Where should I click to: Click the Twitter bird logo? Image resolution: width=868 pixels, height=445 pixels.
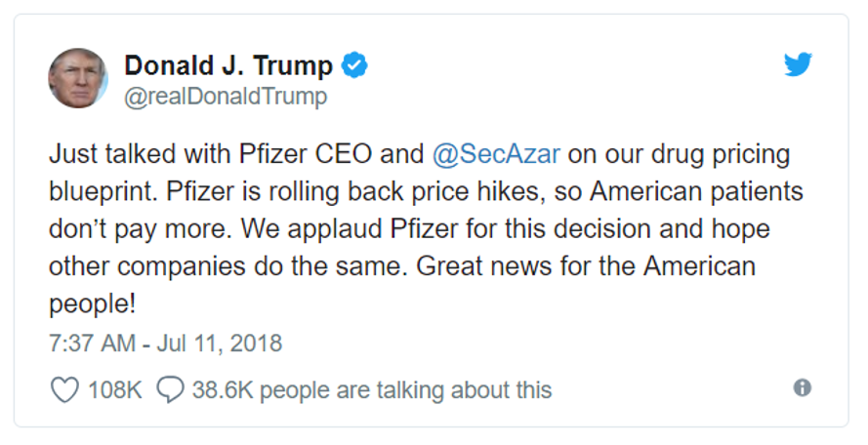point(798,64)
